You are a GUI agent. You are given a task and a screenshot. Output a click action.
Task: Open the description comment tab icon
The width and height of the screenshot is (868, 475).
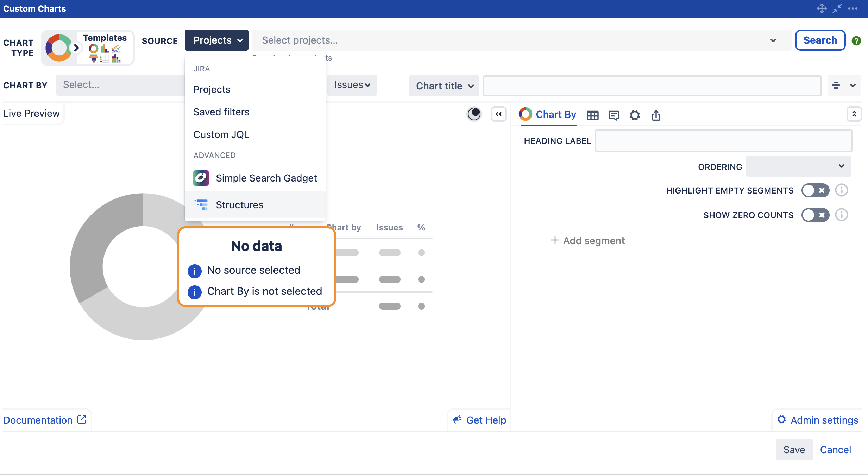[614, 115]
